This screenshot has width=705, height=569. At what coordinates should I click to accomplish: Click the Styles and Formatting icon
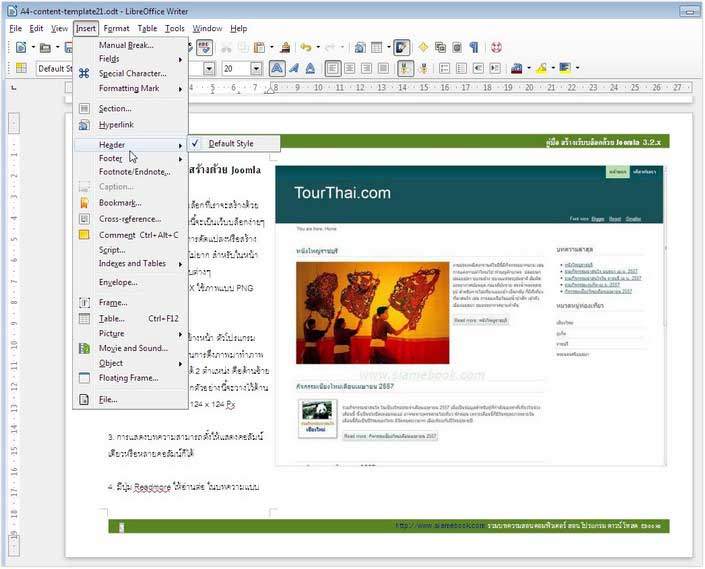(x=21, y=68)
